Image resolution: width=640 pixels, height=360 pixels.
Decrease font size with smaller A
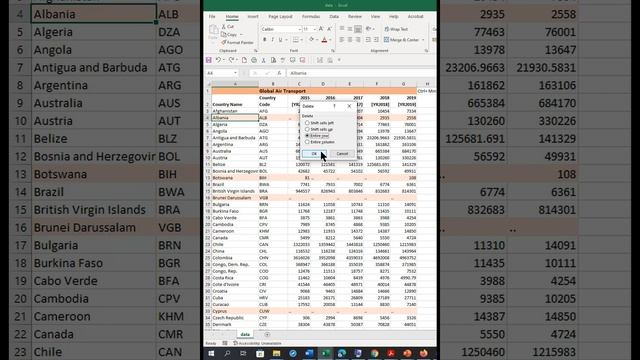tap(329, 29)
